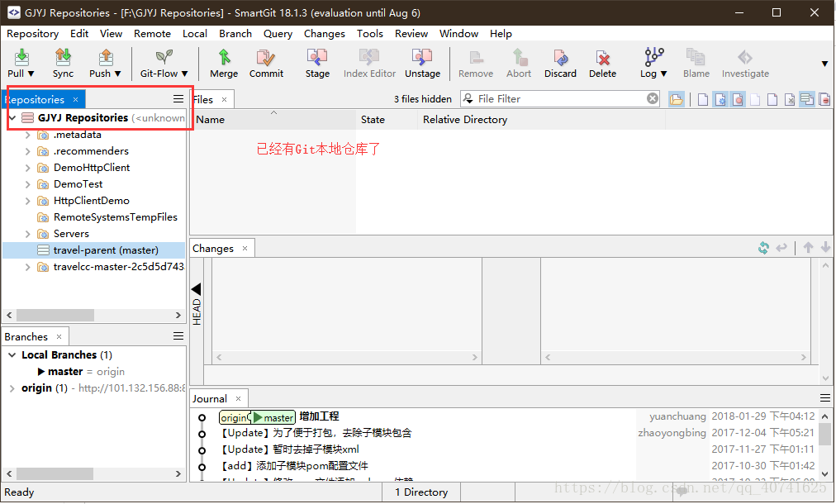Click the Abort toolbar icon
This screenshot has width=836, height=504.
coord(519,57)
